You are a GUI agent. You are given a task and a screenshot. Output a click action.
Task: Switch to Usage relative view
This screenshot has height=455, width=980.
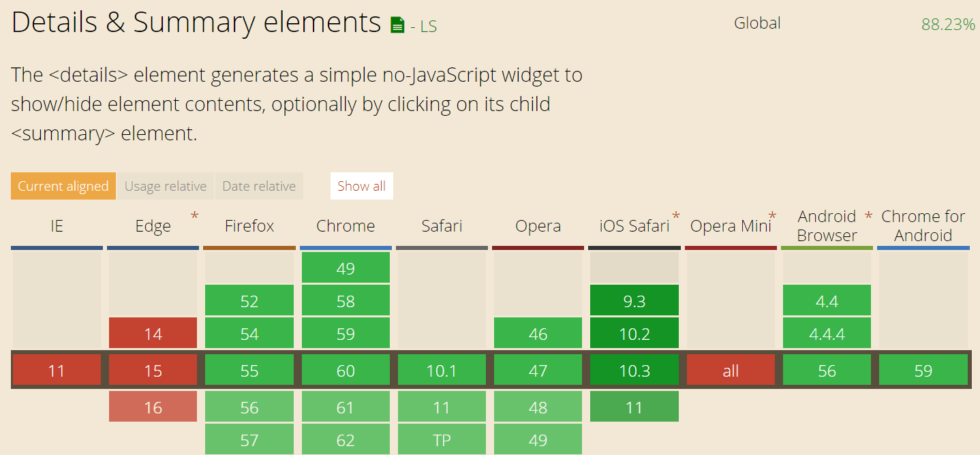(x=166, y=186)
